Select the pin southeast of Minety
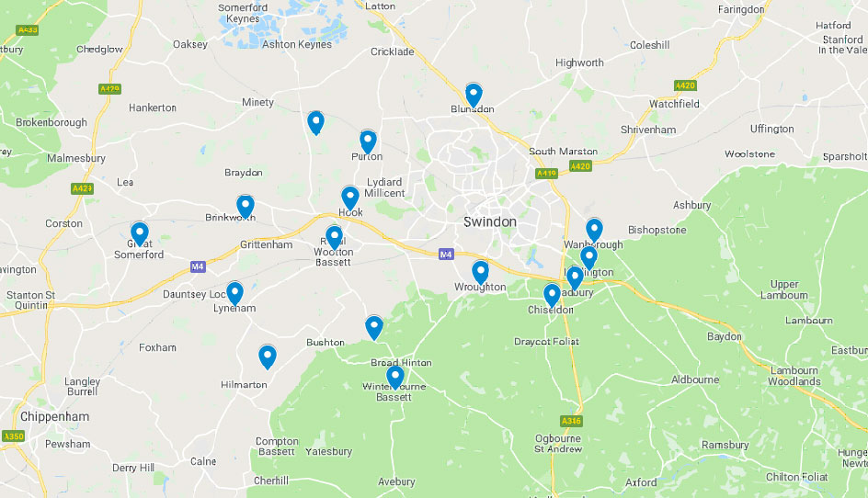Image resolution: width=868 pixels, height=498 pixels. pyautogui.click(x=315, y=123)
